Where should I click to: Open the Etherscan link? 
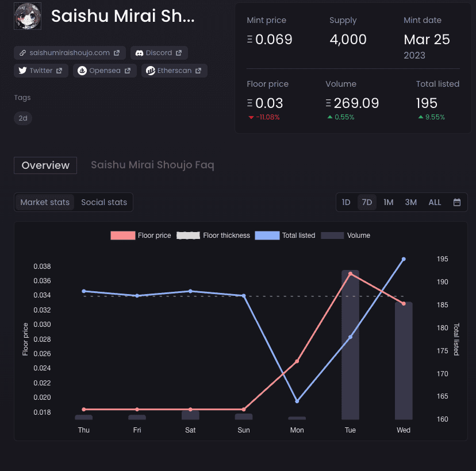pyautogui.click(x=174, y=71)
